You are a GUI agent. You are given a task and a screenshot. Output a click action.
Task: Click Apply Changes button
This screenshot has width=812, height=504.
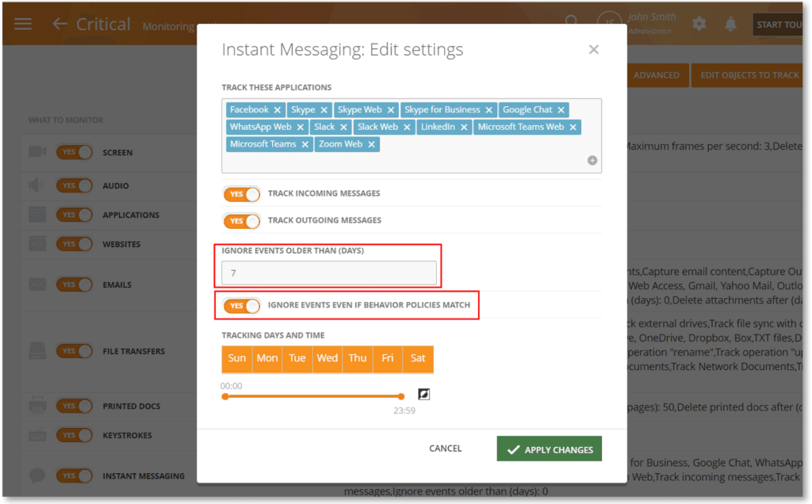pos(549,449)
